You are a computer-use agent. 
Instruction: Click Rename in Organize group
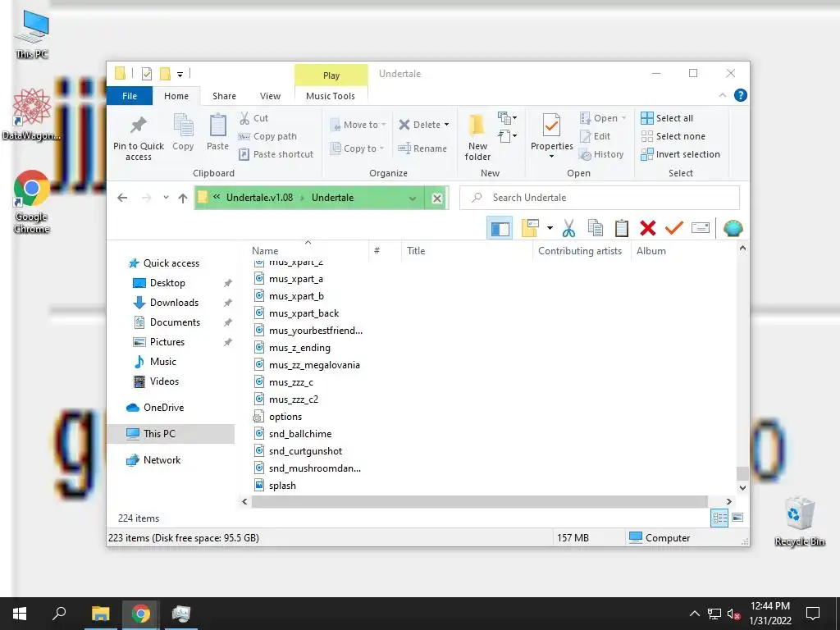pyautogui.click(x=422, y=148)
